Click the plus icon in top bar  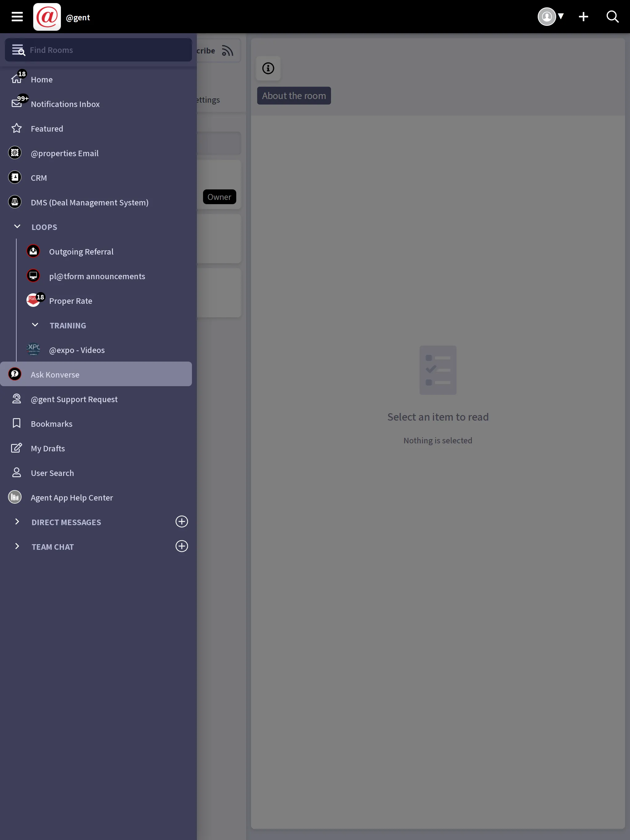pyautogui.click(x=583, y=17)
